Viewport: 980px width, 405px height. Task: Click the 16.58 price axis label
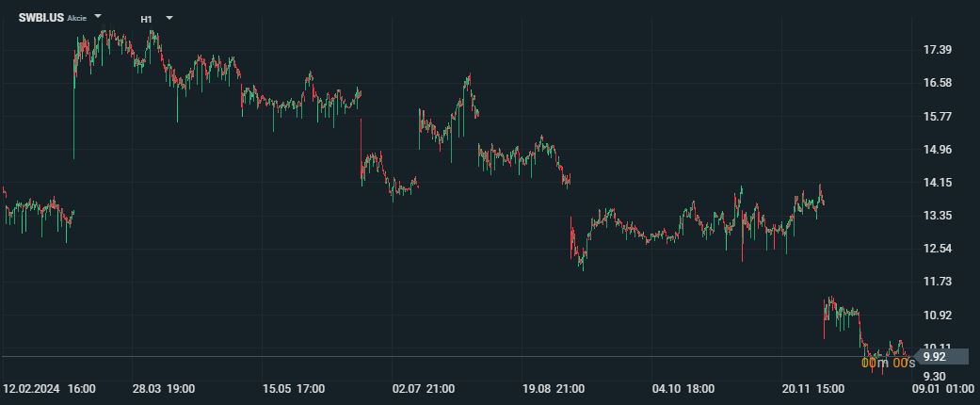[937, 83]
